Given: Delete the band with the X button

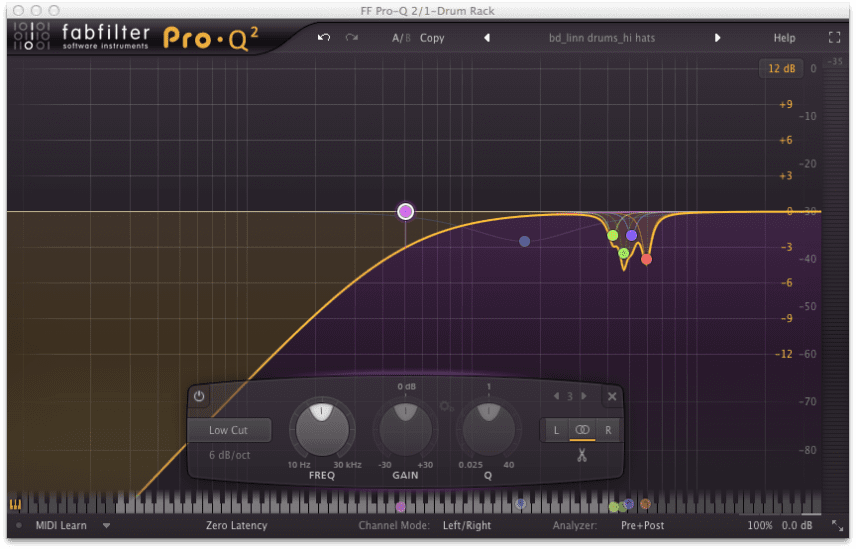Looking at the screenshot, I should click(x=612, y=397).
